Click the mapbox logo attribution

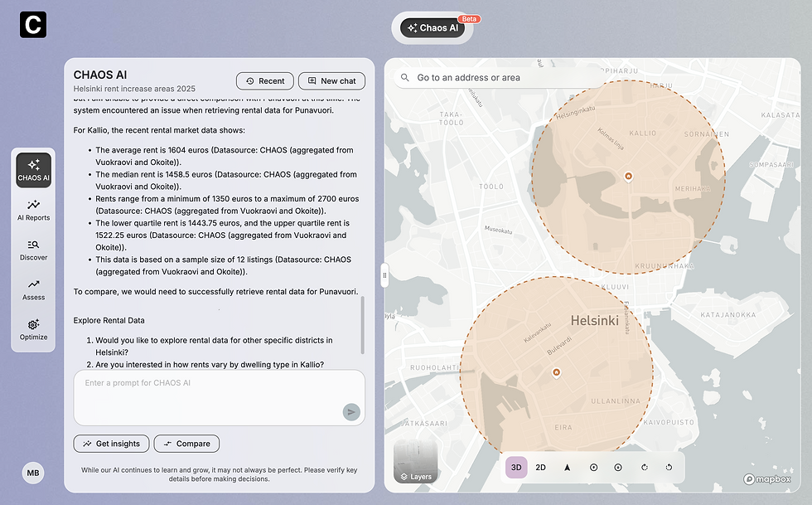click(767, 479)
